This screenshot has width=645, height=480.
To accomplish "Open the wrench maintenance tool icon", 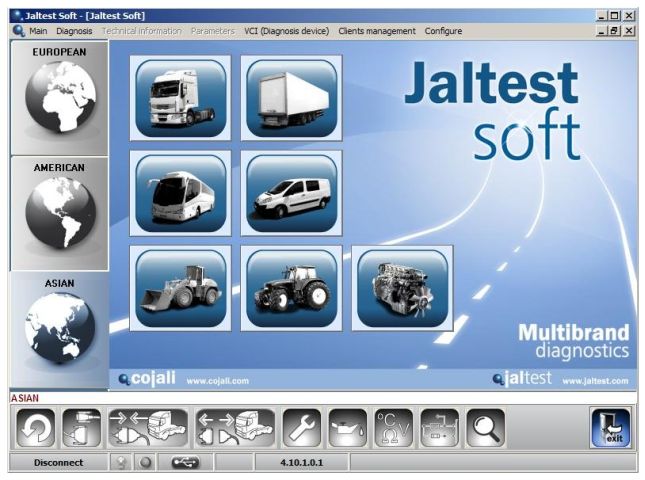I will pos(302,428).
